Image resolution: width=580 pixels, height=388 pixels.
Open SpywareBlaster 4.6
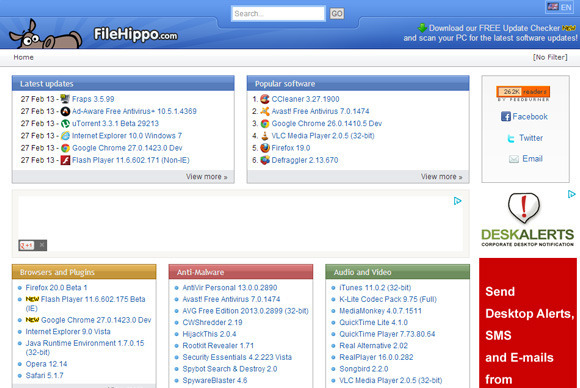215,381
